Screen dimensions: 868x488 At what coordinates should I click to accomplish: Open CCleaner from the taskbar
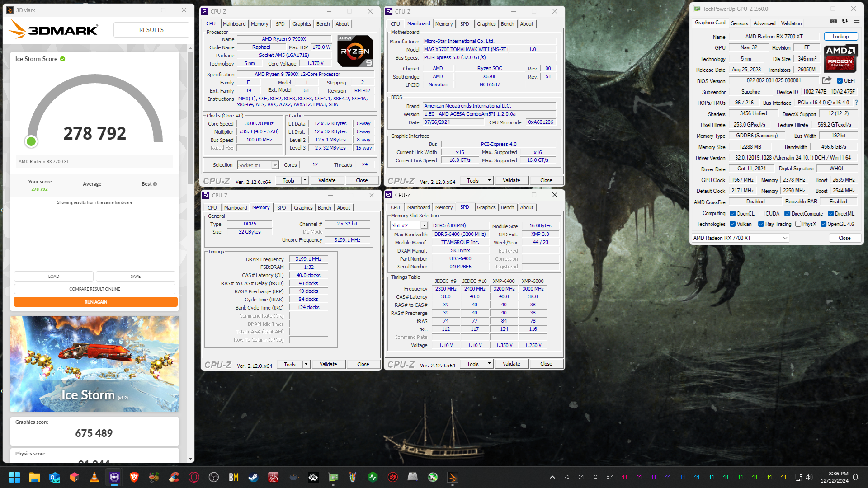pos(174,477)
